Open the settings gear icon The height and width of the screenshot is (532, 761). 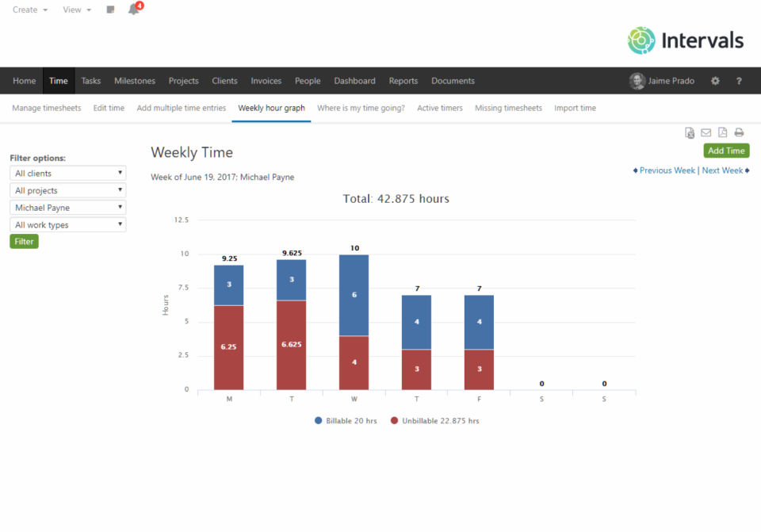(715, 81)
